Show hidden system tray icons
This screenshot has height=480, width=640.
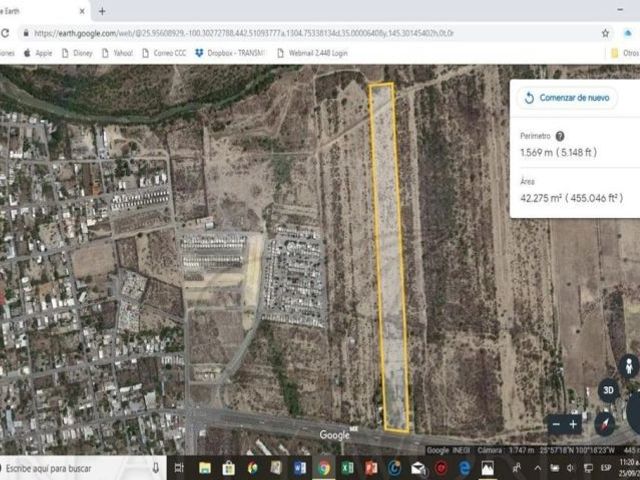[x=538, y=468]
